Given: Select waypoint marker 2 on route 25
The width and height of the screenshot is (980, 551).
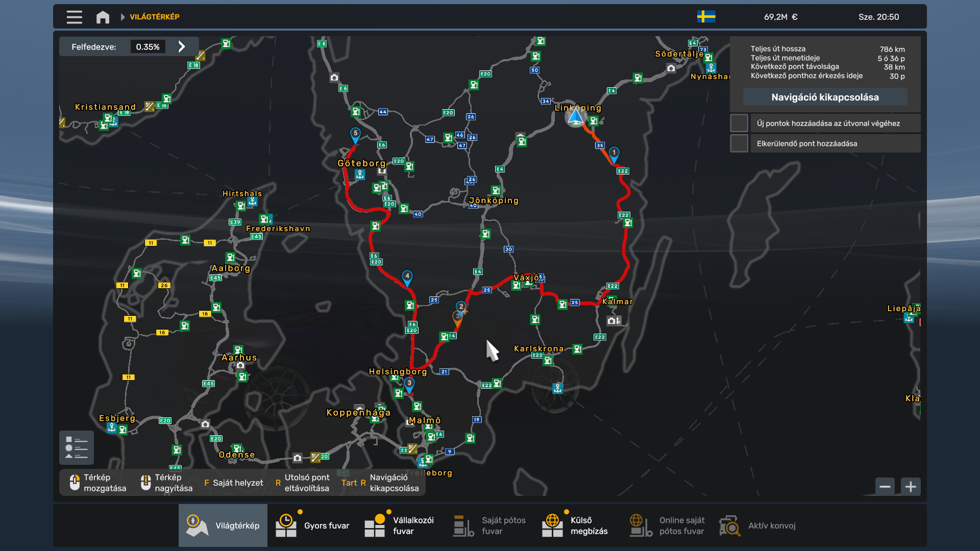Looking at the screenshot, I should [x=461, y=308].
